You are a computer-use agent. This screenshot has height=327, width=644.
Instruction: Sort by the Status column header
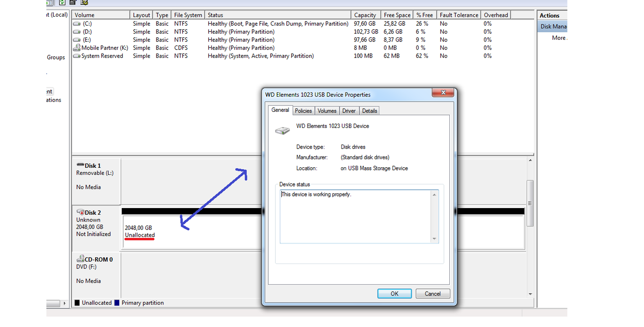[278, 15]
